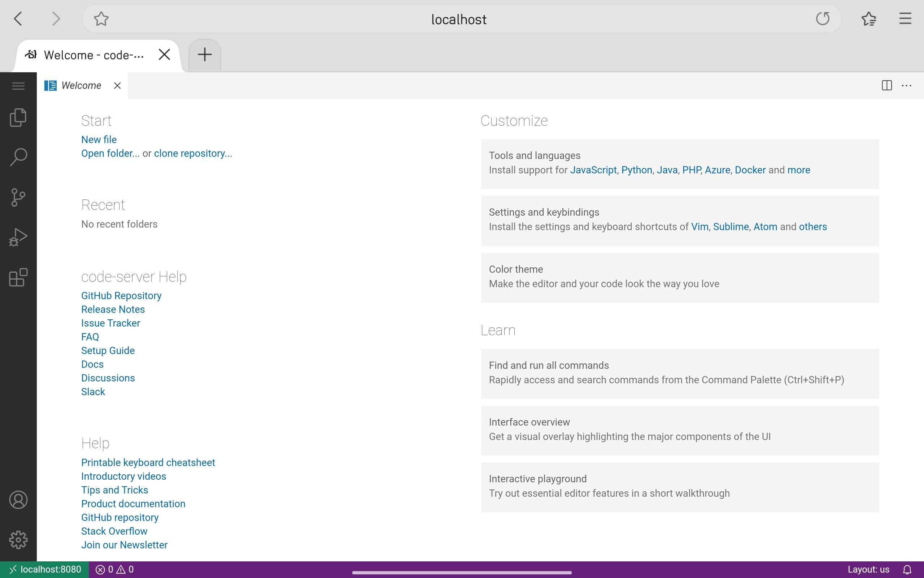
Task: Bookmark this page with star icon
Action: [101, 18]
